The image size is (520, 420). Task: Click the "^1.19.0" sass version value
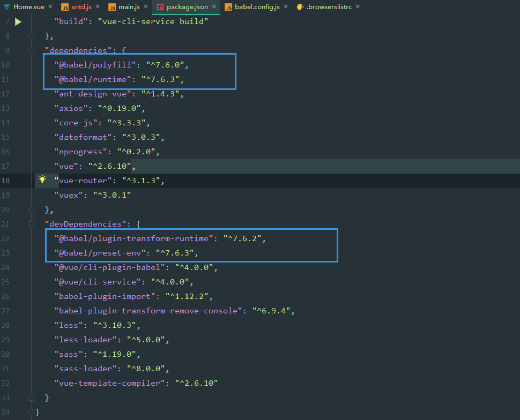point(114,354)
